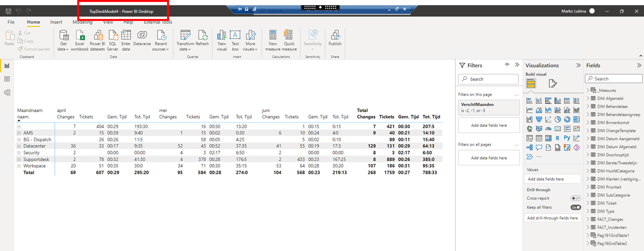Open SQL Server connection

[113, 41]
